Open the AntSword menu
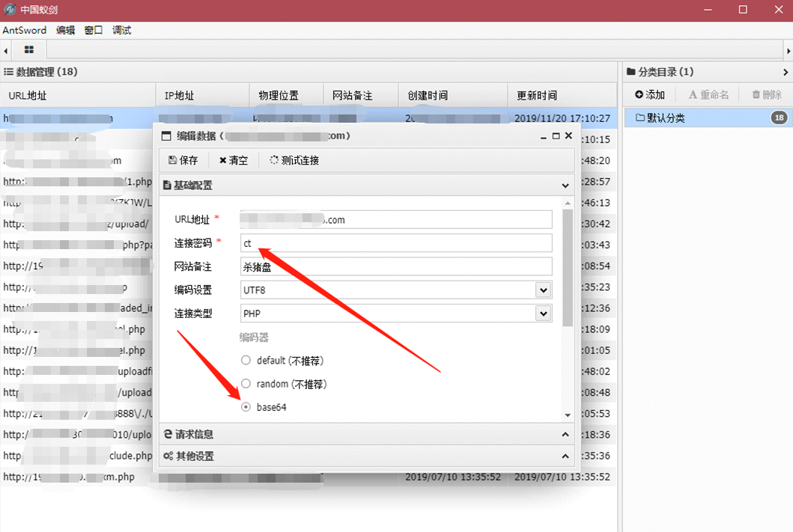Viewport: 793px width, 532px height. point(24,31)
